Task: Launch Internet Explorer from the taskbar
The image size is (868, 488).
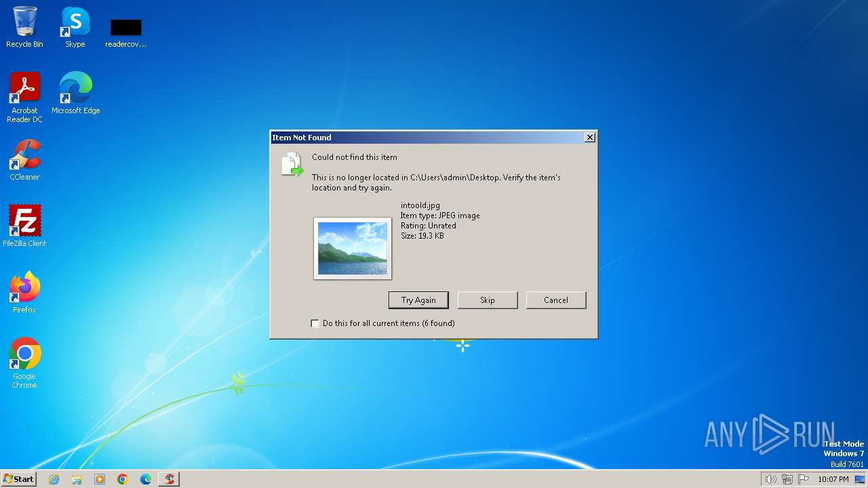Action: coord(54,479)
